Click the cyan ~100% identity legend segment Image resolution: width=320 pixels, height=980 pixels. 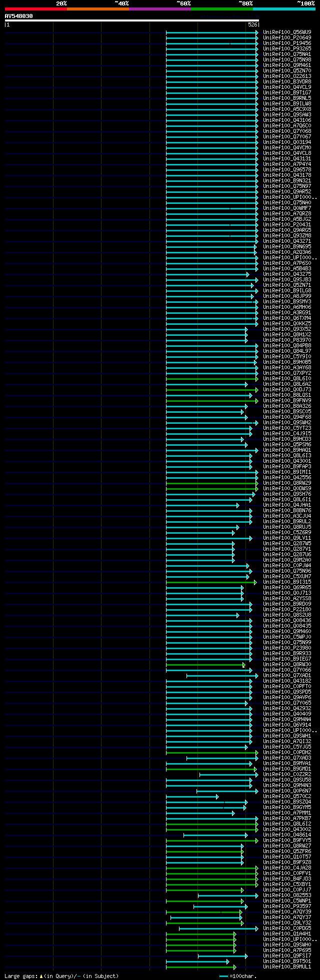point(284,9)
